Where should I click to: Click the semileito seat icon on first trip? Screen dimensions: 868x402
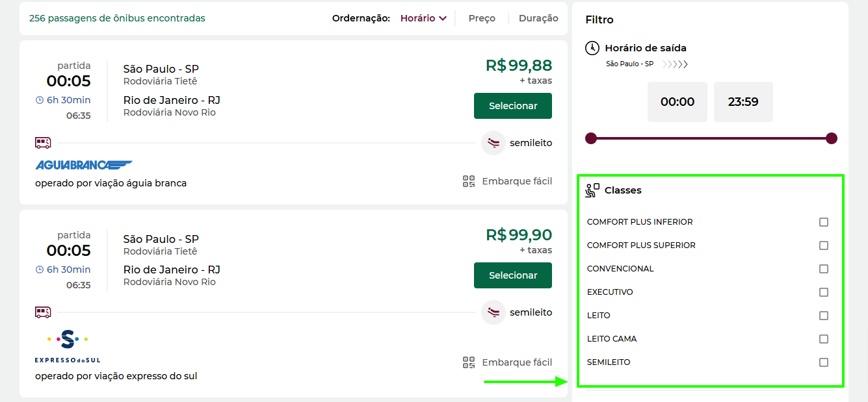[493, 142]
